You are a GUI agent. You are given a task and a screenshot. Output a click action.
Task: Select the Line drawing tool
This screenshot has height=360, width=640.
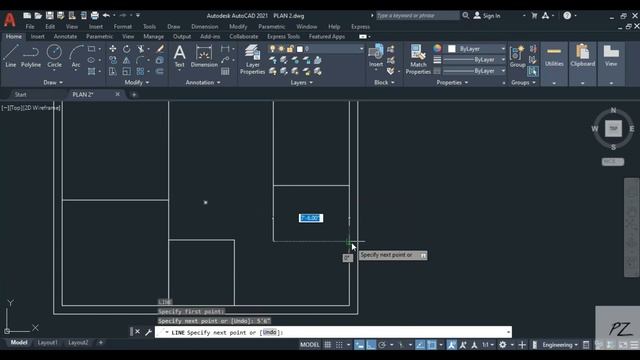[x=11, y=56]
